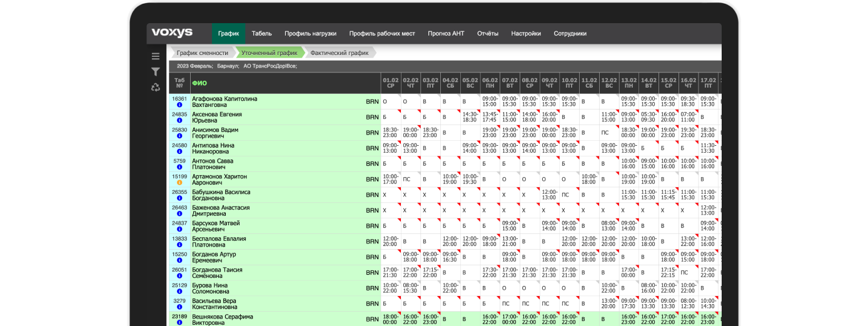The height and width of the screenshot is (326, 868).
Task: Select employee Барсуков Матвей Арсеньевич
Action: (216, 226)
